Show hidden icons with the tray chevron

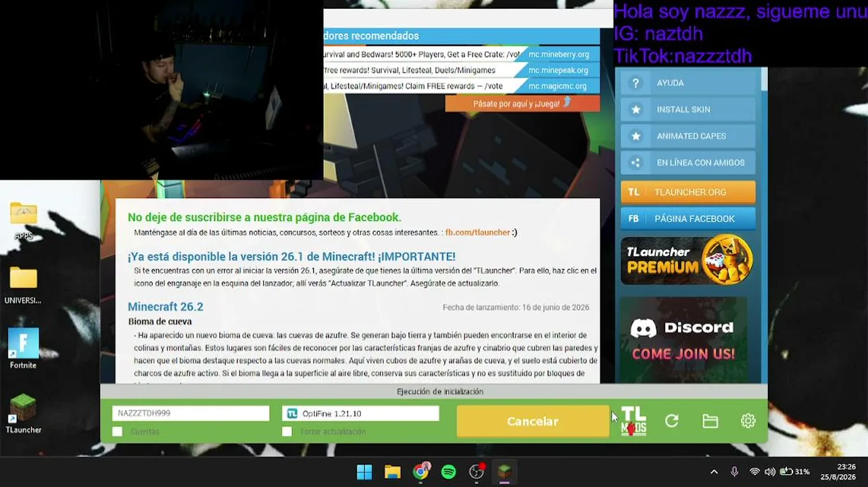coord(714,471)
